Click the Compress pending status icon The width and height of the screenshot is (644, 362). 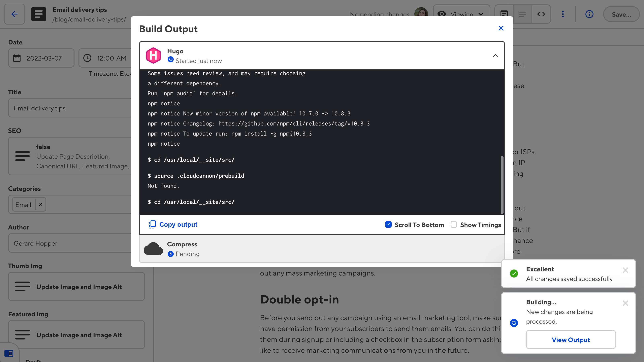[170, 254]
